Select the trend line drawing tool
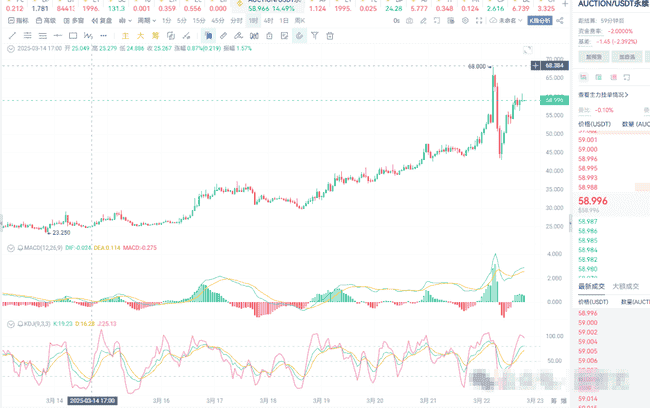 pyautogui.click(x=12, y=35)
